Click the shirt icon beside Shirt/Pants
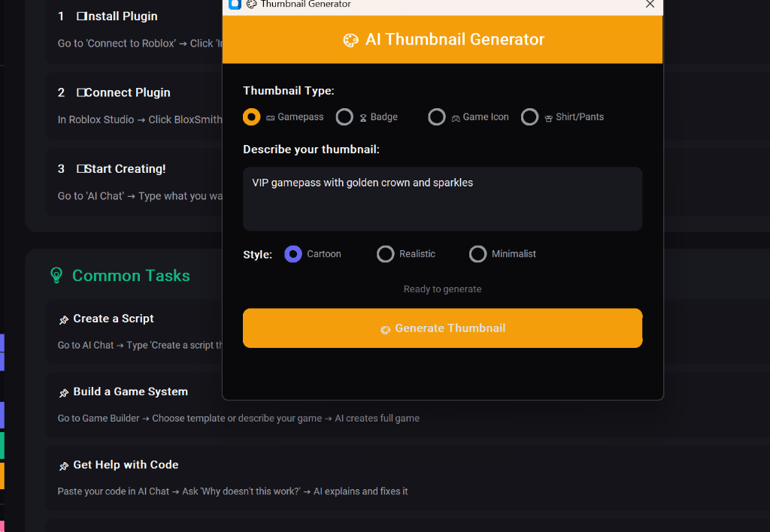 [x=550, y=117]
